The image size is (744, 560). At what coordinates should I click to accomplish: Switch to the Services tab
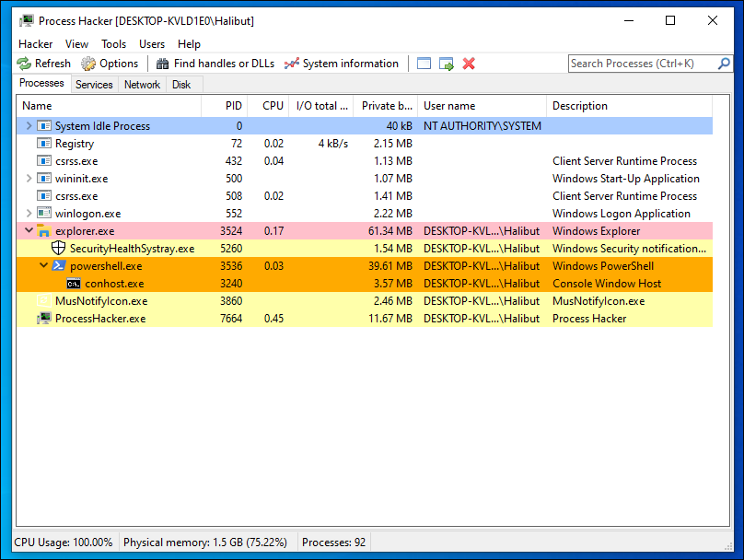click(94, 85)
